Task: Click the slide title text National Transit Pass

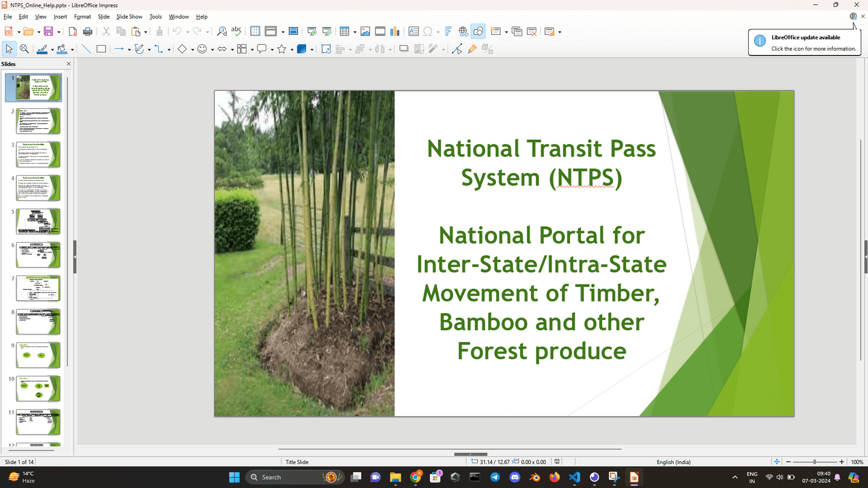Action: click(541, 148)
